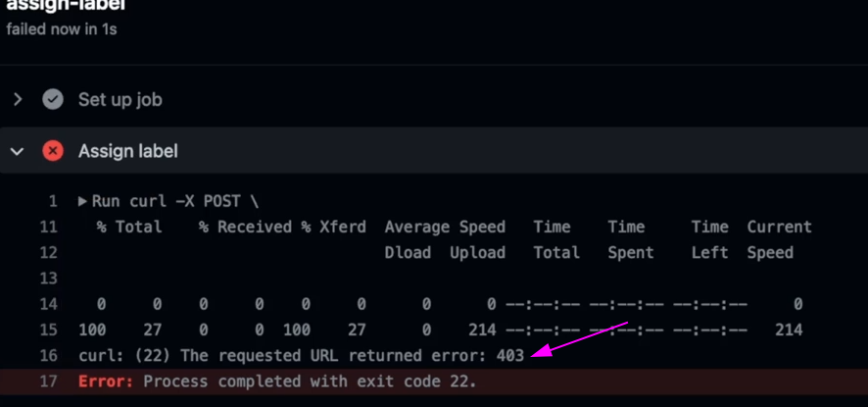Select log line number 14
The image size is (868, 407).
tap(50, 304)
